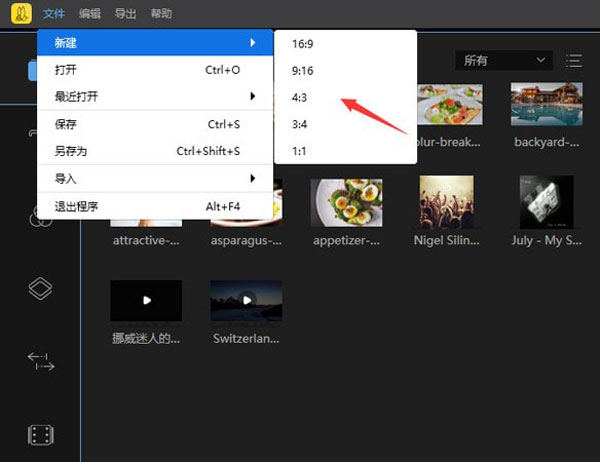Click play icon on 挪威迷人的 video thumbnail
The width and height of the screenshot is (600, 462).
pos(147,300)
